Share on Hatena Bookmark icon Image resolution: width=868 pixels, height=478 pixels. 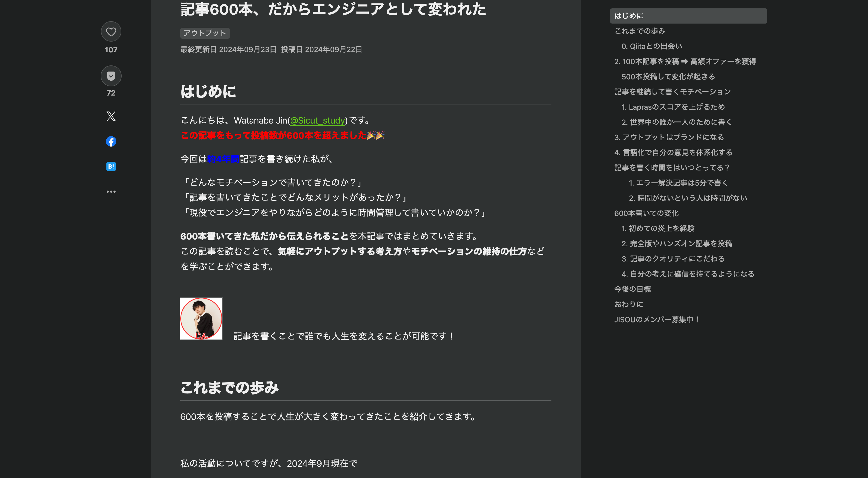click(x=111, y=166)
